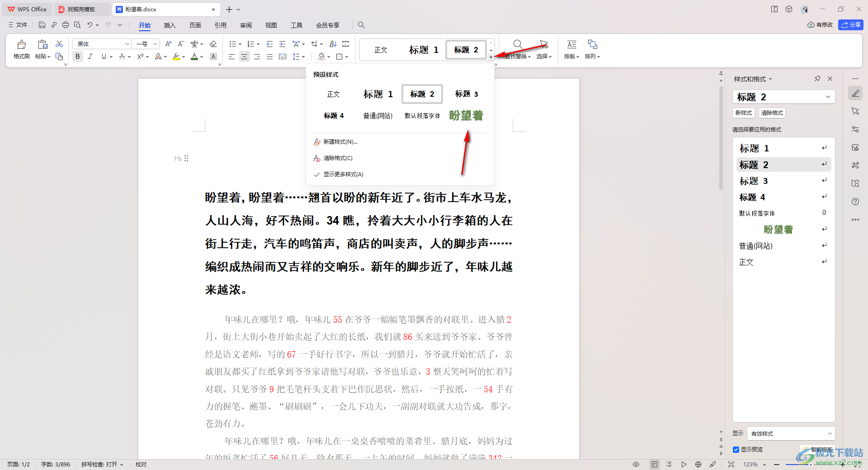Apply 盼望着 green style in popup
868x470 pixels.
click(466, 116)
